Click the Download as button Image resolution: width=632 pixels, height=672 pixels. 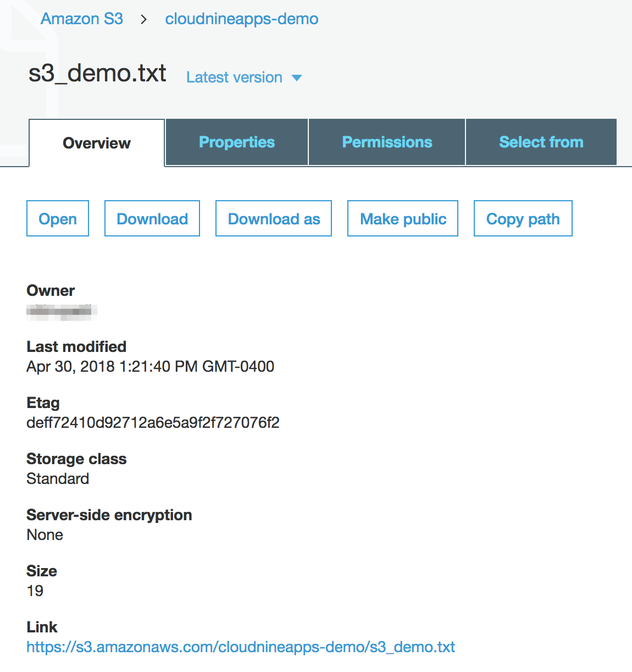point(274,218)
